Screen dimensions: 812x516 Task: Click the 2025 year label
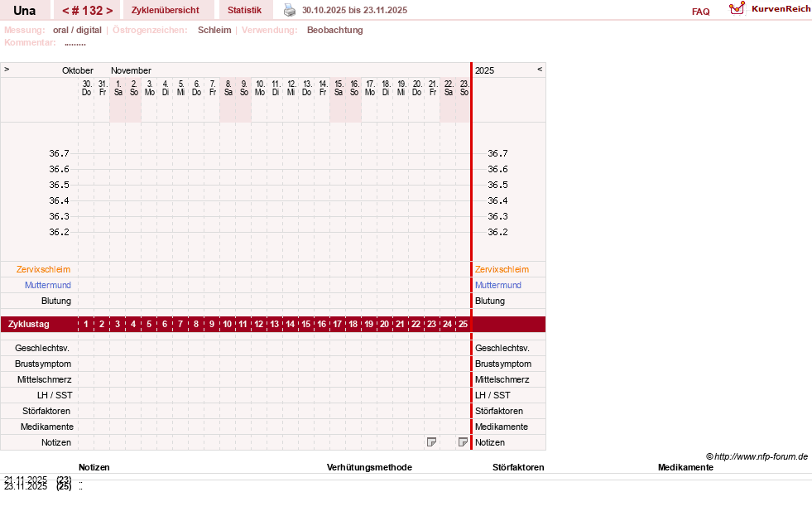[x=485, y=70]
